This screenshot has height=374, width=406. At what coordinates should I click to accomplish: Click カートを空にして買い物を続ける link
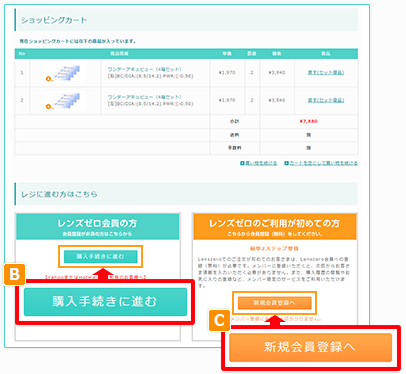(x=321, y=163)
